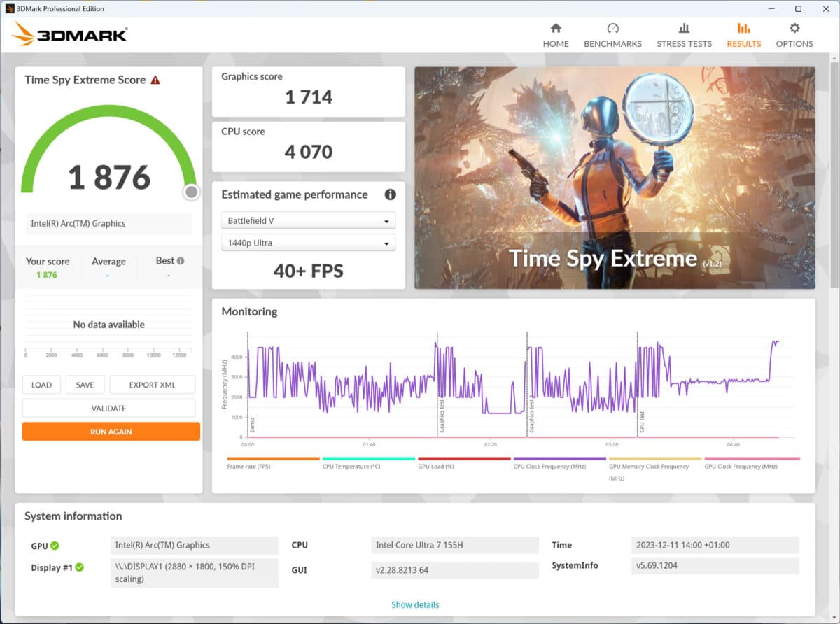Click the info icon next to Best
The image size is (840, 624).
coord(181,261)
